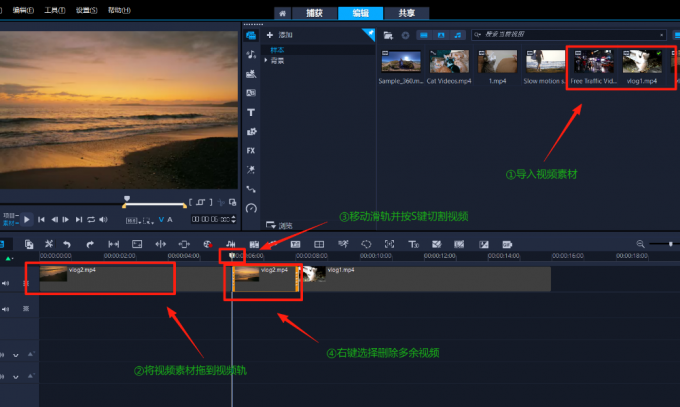
Task: Open the Media library icon
Action: click(x=251, y=36)
